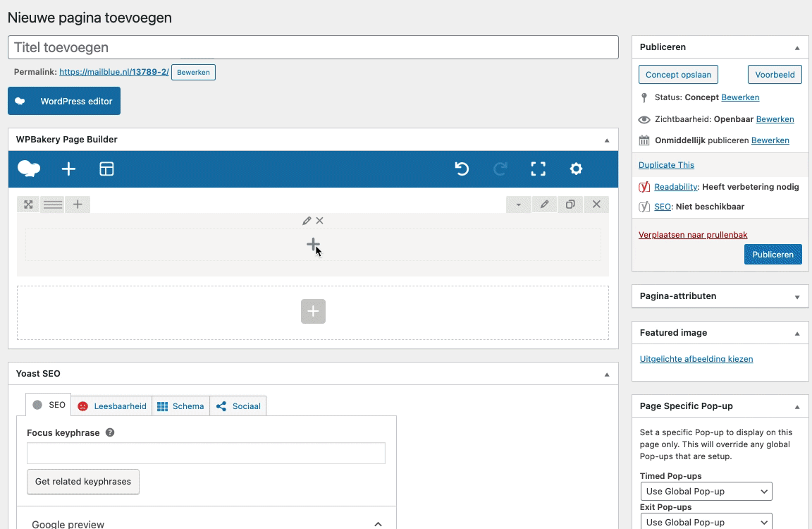The width and height of the screenshot is (812, 529).
Task: Switch to the Leesbaarheid tab
Action: click(x=112, y=406)
